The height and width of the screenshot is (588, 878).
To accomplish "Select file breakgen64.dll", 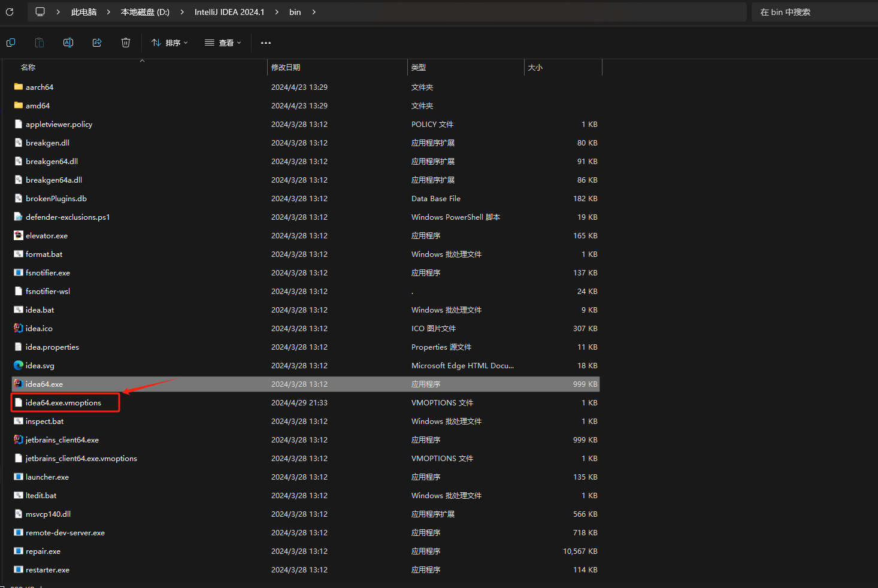I will click(52, 161).
